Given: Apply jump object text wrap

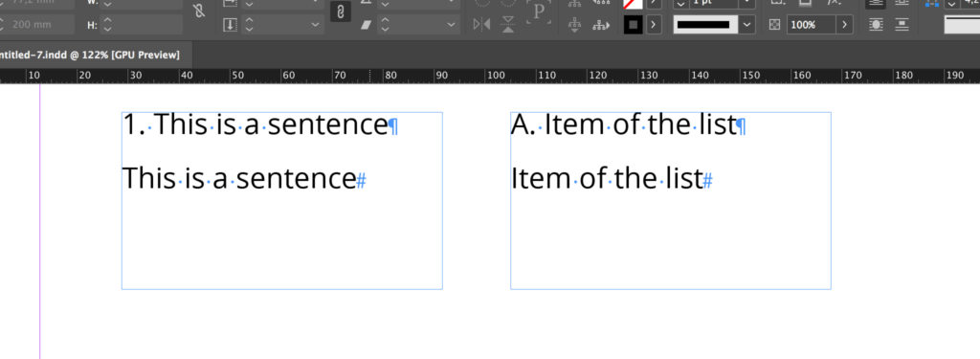Looking at the screenshot, I should tap(902, 25).
